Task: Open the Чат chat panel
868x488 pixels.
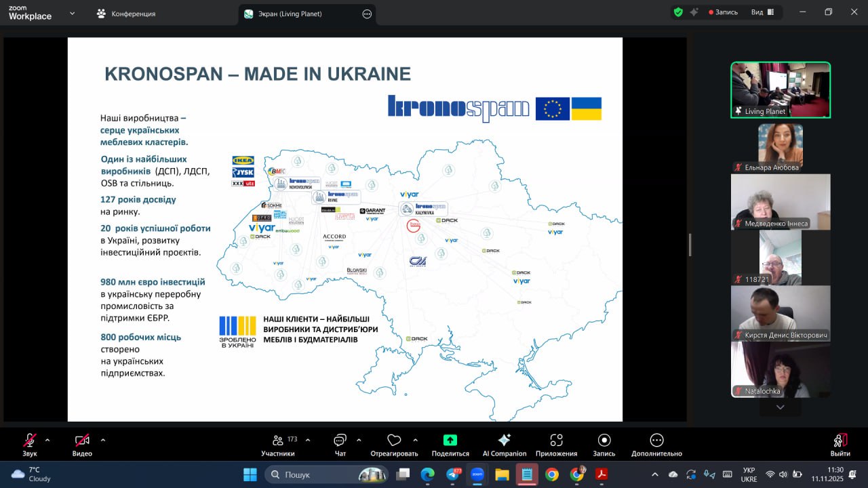Action: 340,445
